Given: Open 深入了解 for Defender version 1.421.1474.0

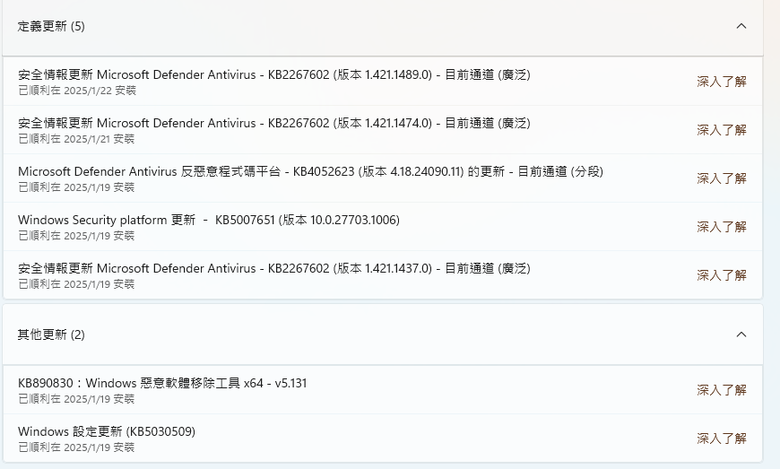Looking at the screenshot, I should [x=721, y=130].
